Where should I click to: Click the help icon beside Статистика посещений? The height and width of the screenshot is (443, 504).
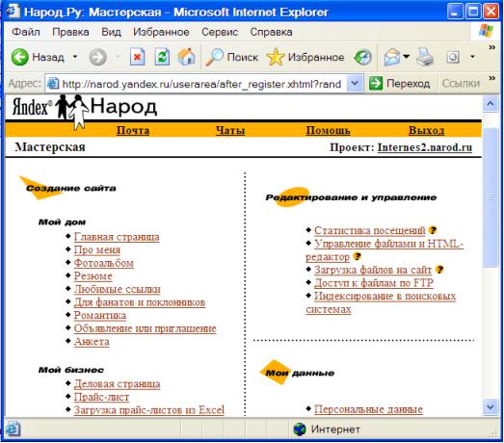pyautogui.click(x=433, y=230)
